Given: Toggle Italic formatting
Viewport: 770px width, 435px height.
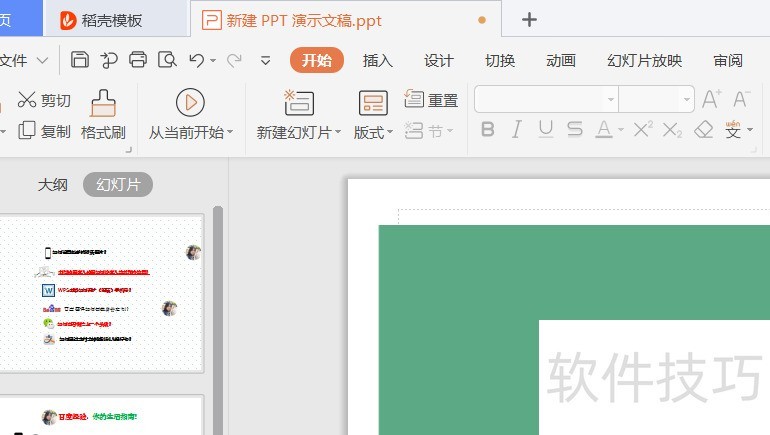Looking at the screenshot, I should [517, 130].
